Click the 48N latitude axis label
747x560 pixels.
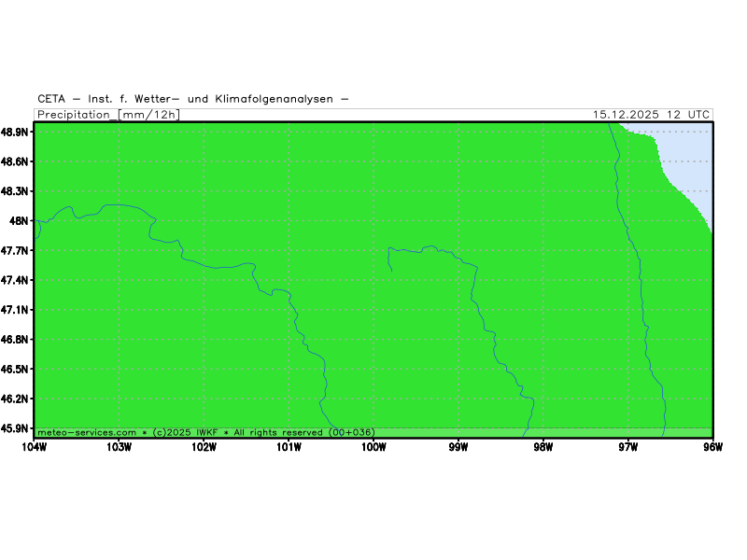pyautogui.click(x=19, y=221)
